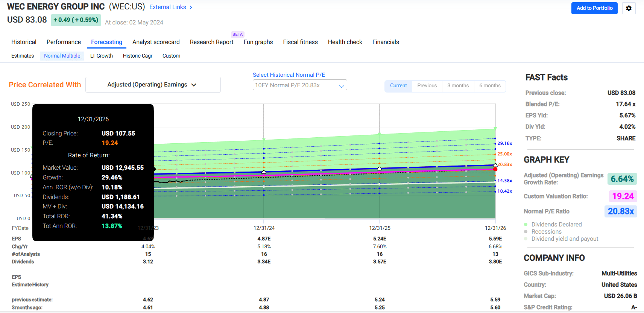Click the 29.16x P/E line label
644x313 pixels.
[x=504, y=143]
